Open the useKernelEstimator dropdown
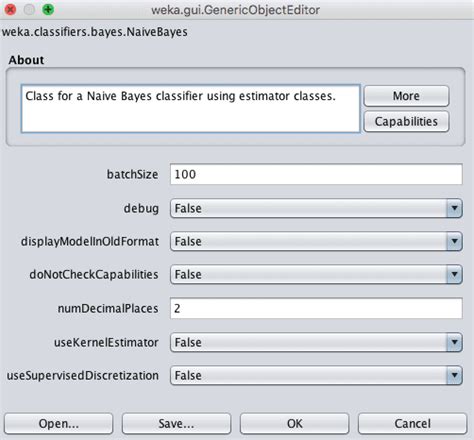 tap(316, 342)
